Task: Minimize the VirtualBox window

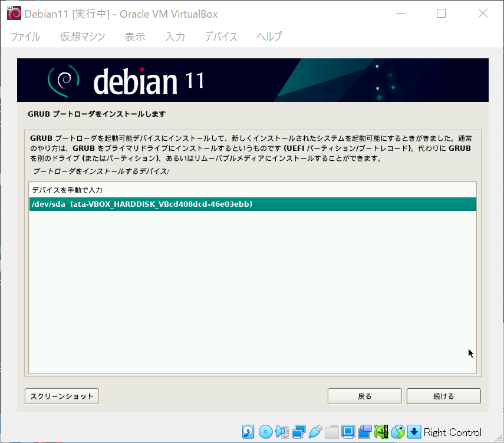Action: [400, 14]
